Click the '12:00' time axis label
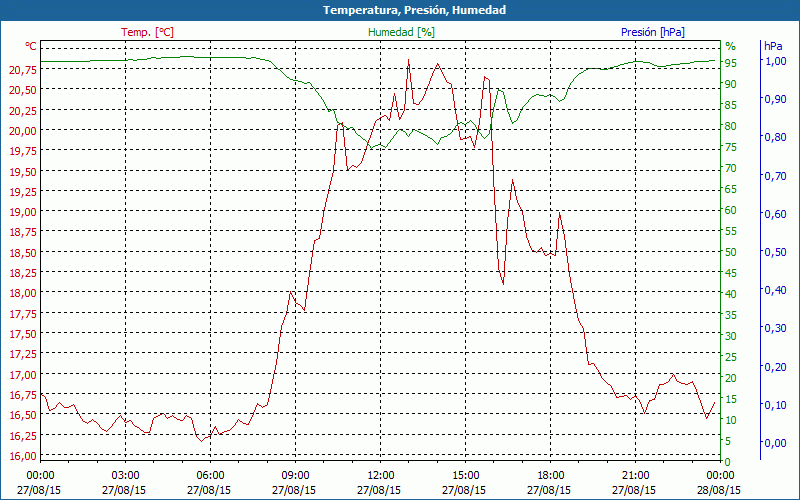Viewport: 800px width, 500px height. [380, 476]
